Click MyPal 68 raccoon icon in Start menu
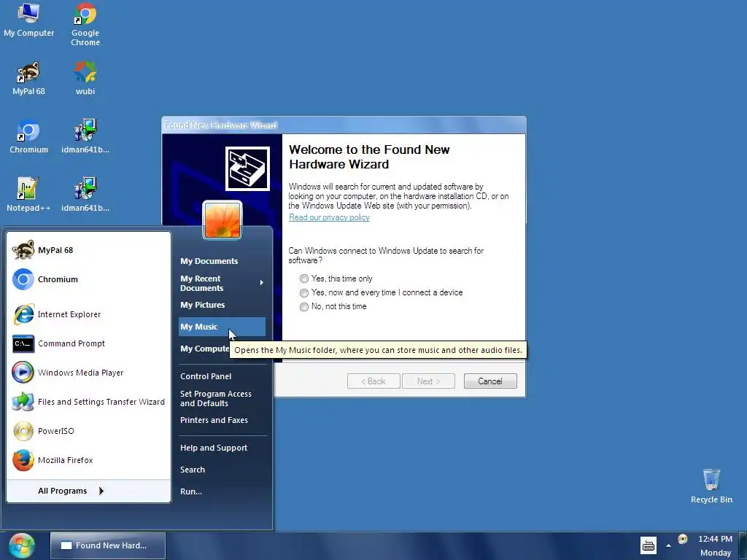Image resolution: width=747 pixels, height=560 pixels. coord(23,250)
